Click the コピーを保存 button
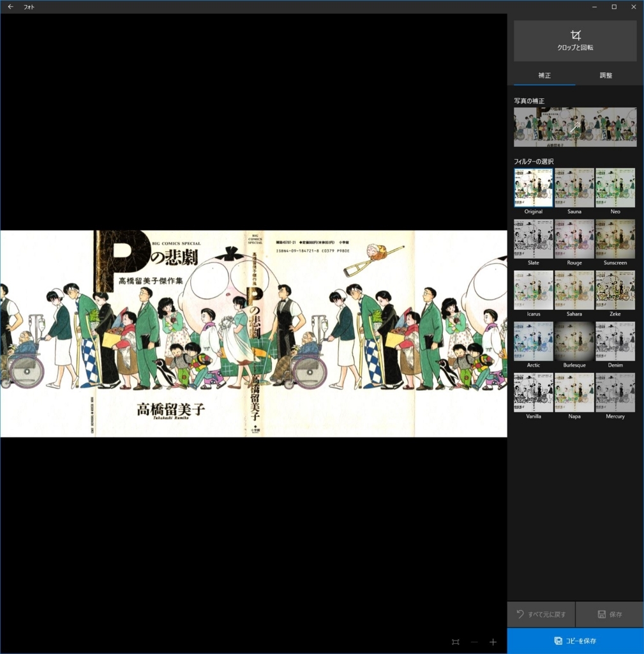This screenshot has height=654, width=644. click(575, 641)
